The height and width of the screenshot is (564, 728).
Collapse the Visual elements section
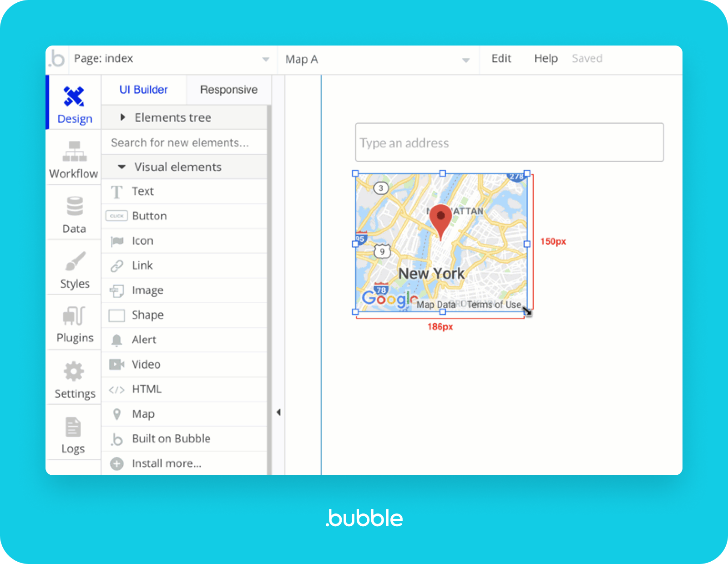[x=184, y=167]
